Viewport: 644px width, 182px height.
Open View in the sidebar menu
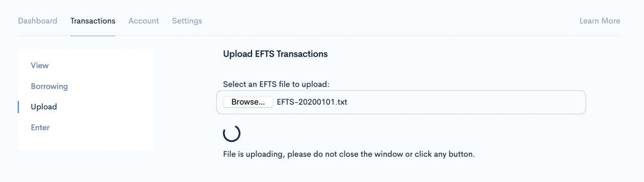point(40,65)
